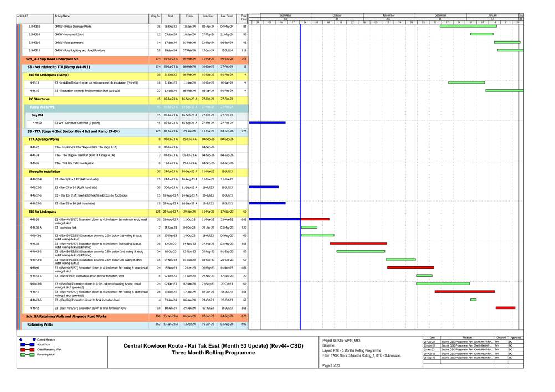This screenshot has width=555, height=392.
Task: Select activity row 4-4513 install cofferdam
Action: click(x=96, y=82)
